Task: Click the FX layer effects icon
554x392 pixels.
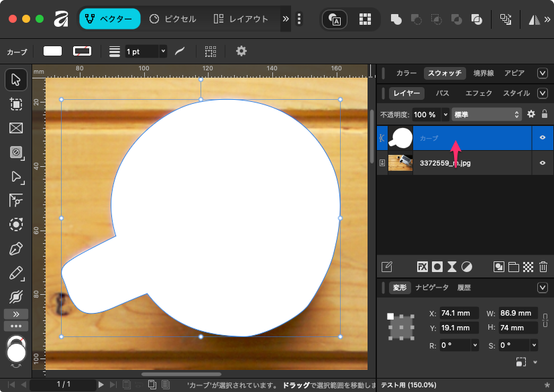Action: point(423,267)
